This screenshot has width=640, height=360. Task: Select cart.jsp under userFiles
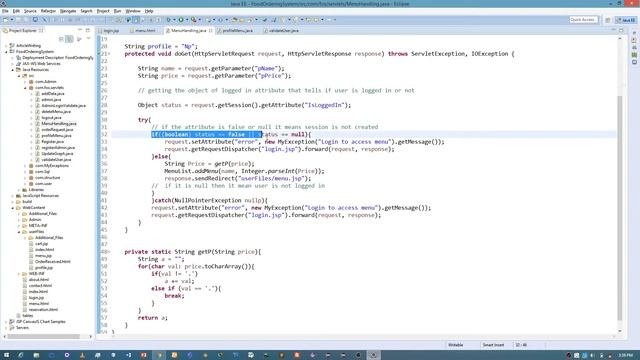click(41, 244)
